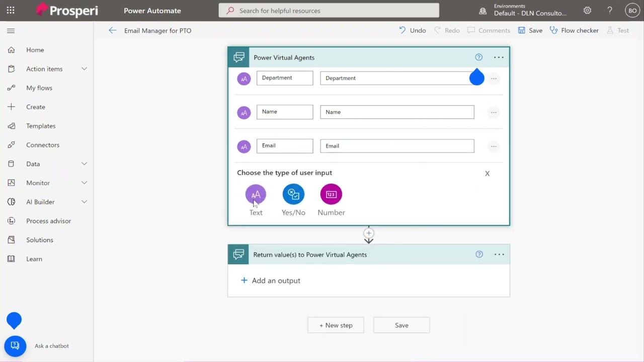Screen dimensions: 644x362
Task: Open the BO account avatar
Action: (x=632, y=10)
